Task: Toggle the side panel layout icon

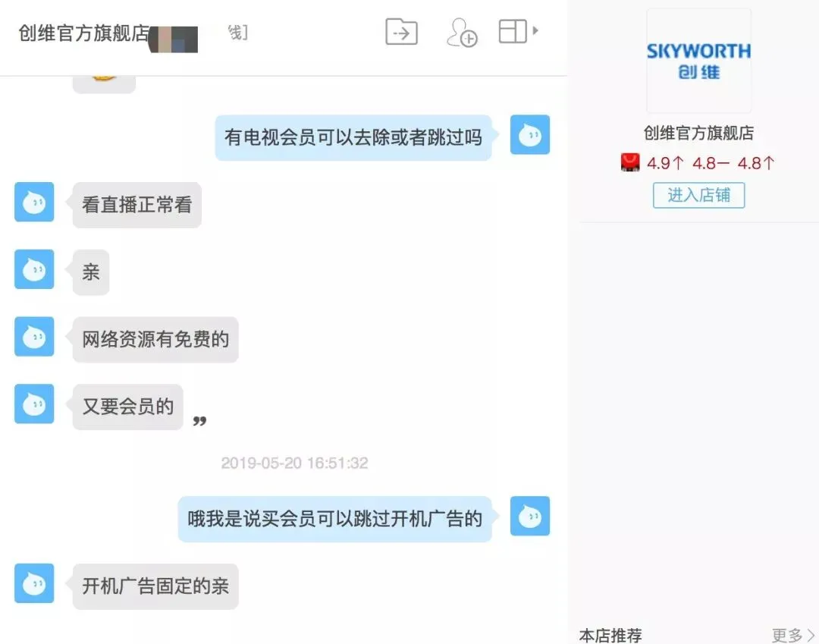Action: click(x=513, y=31)
